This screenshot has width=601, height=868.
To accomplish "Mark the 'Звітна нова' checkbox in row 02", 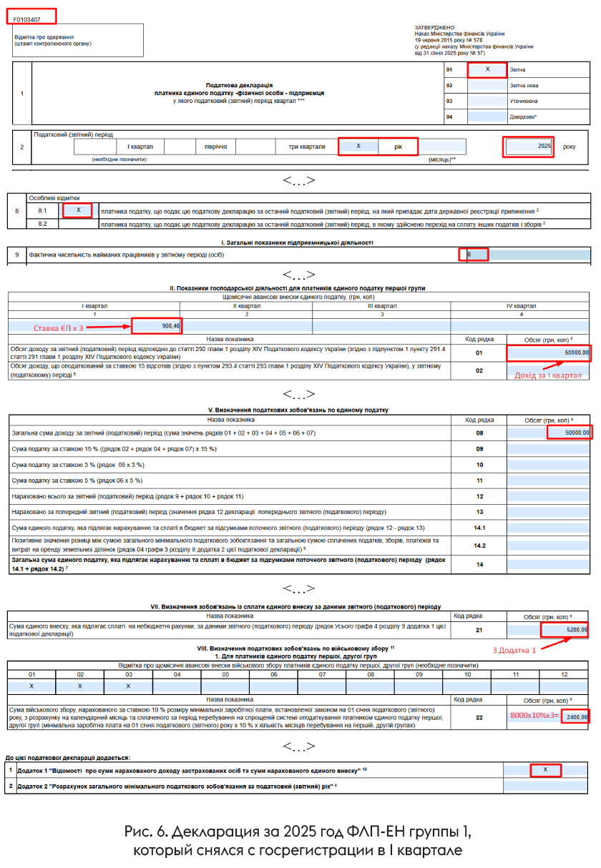I will pyautogui.click(x=487, y=86).
